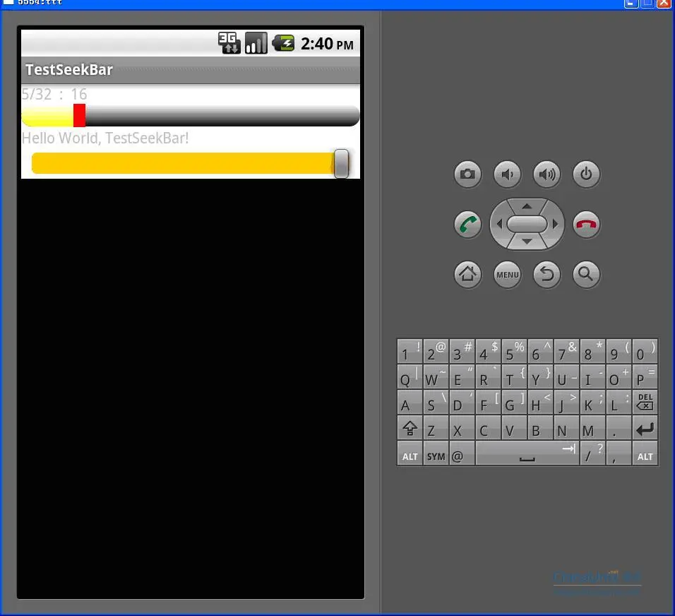The image size is (675, 616).
Task: Click the red end call button
Action: click(586, 225)
